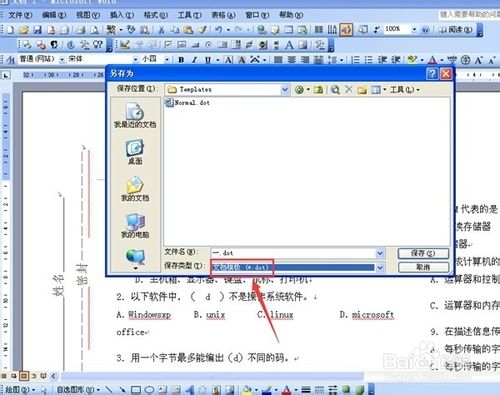The width and height of the screenshot is (500, 395).
Task: Click the Create New Folder icon in dialog
Action: point(362,89)
